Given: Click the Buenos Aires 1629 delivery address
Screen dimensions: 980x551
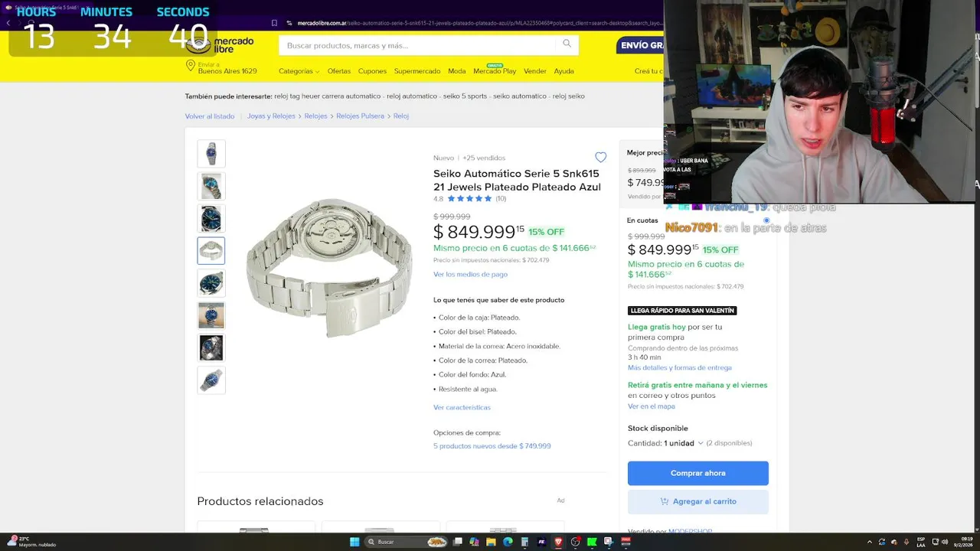Looking at the screenshot, I should [x=227, y=71].
